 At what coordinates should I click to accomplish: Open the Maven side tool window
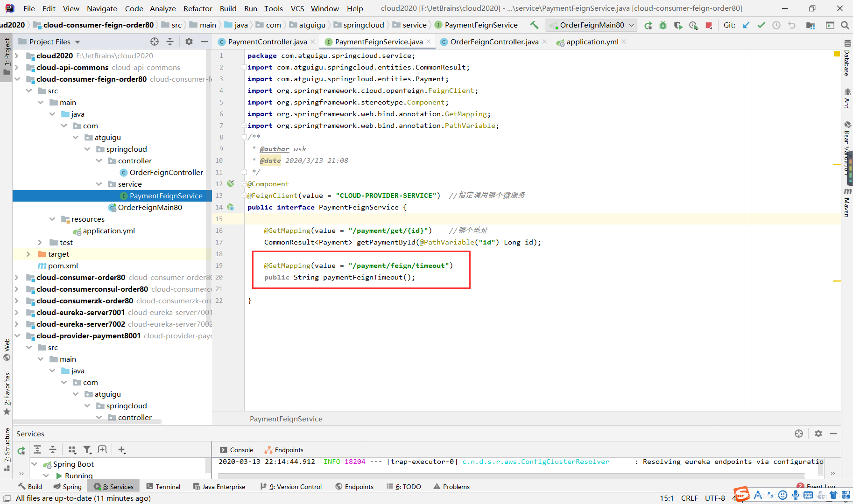[847, 203]
